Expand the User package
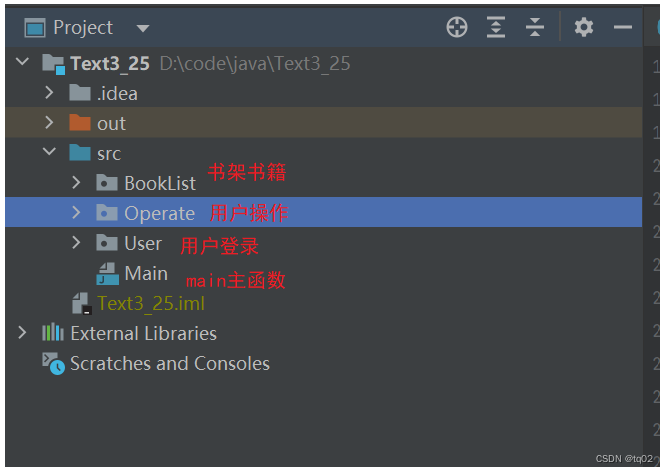 [77, 243]
